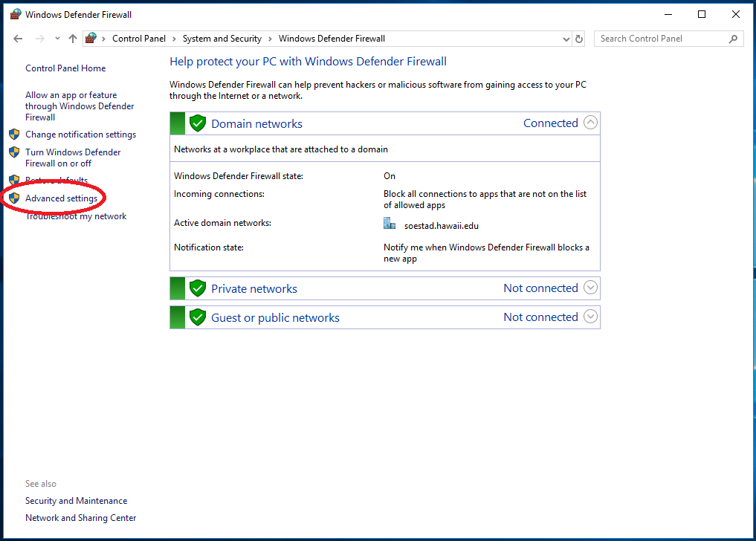
Task: Select Windows Defender Firewall breadcrumb
Action: click(x=332, y=39)
